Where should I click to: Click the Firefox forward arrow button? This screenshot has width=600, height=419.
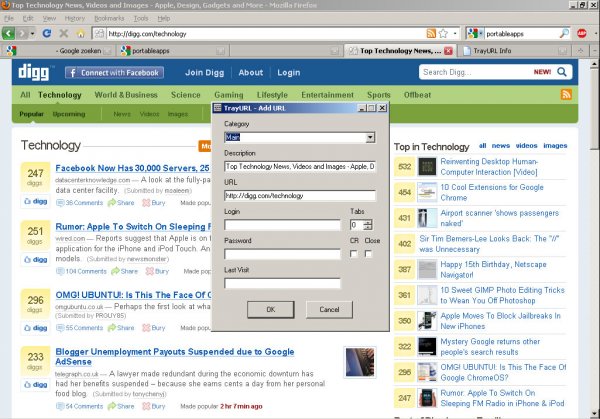pos(22,34)
